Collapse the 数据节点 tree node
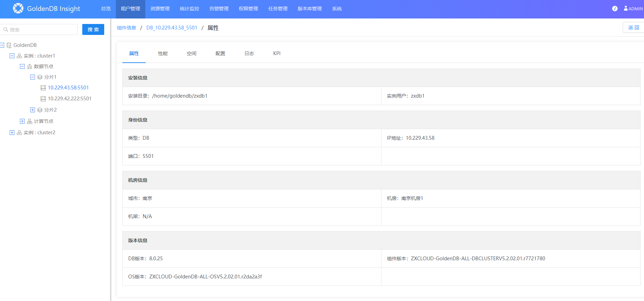 [22, 66]
